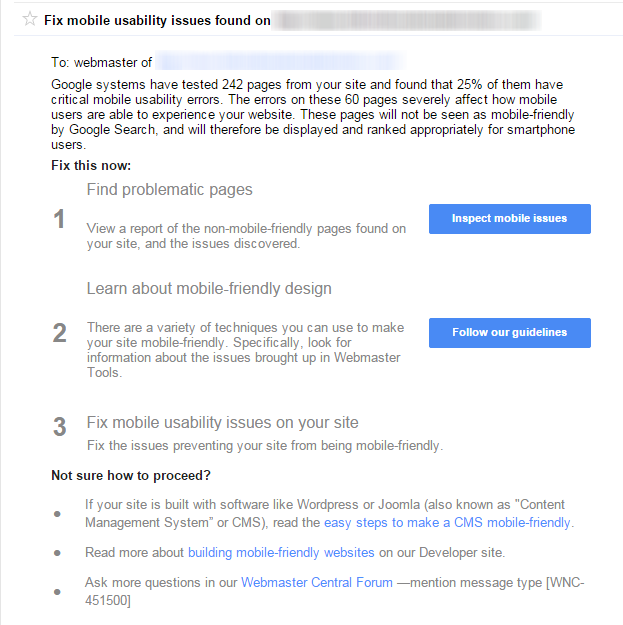Click the step number 2 marker
This screenshot has height=625, width=623.
pos(60,333)
